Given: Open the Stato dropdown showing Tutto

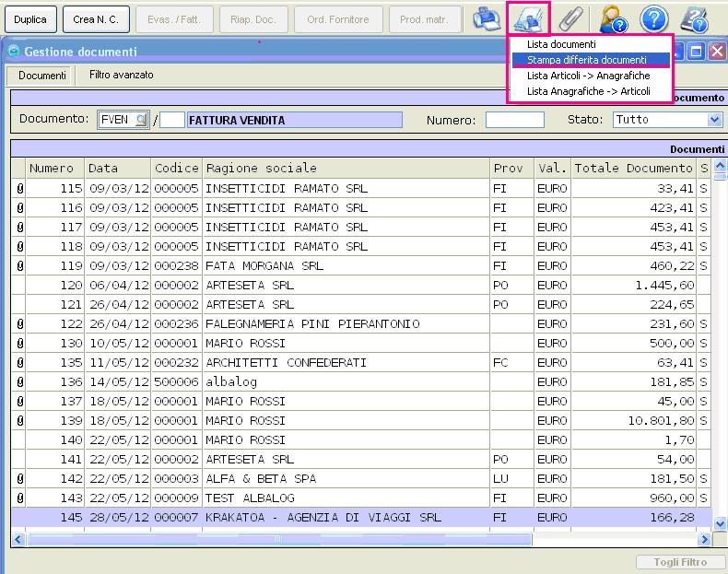Looking at the screenshot, I should click(668, 120).
